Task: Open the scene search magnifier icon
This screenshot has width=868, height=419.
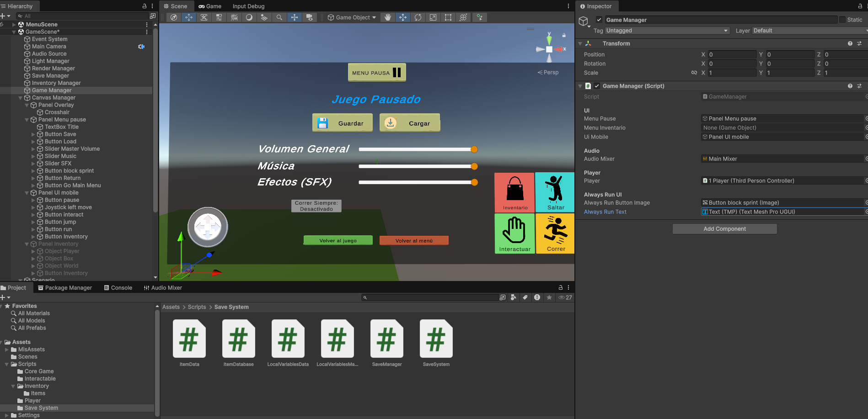Action: coord(279,17)
